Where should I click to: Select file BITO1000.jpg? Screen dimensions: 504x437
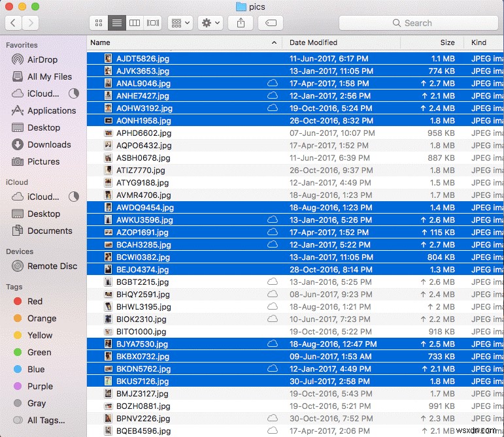pos(295,332)
